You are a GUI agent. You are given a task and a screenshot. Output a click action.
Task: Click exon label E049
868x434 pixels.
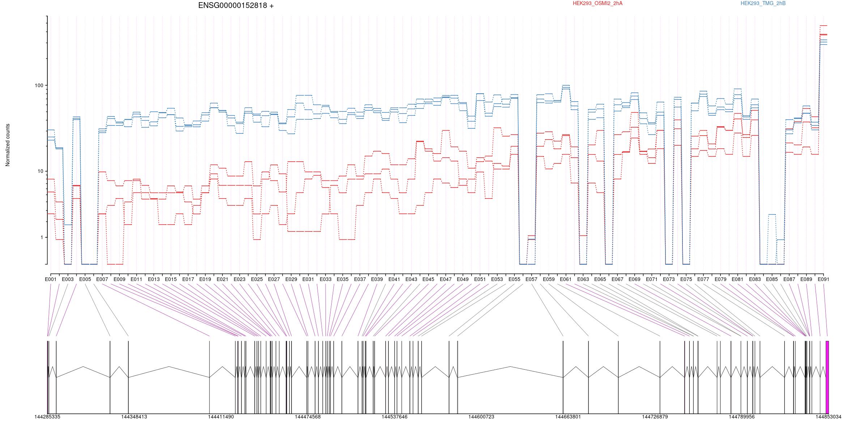pyautogui.click(x=463, y=279)
